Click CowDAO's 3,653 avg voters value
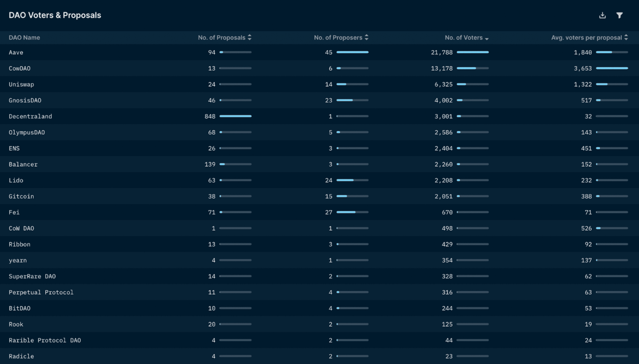 click(583, 68)
